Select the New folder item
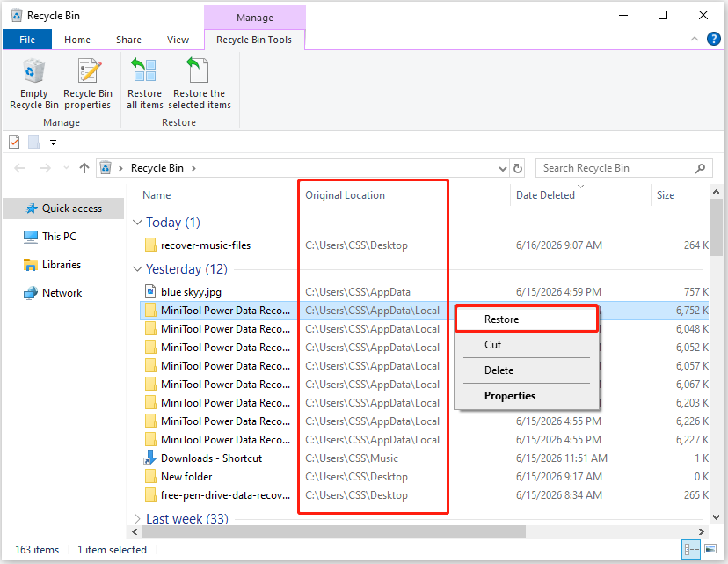This screenshot has width=728, height=564. coord(186,477)
